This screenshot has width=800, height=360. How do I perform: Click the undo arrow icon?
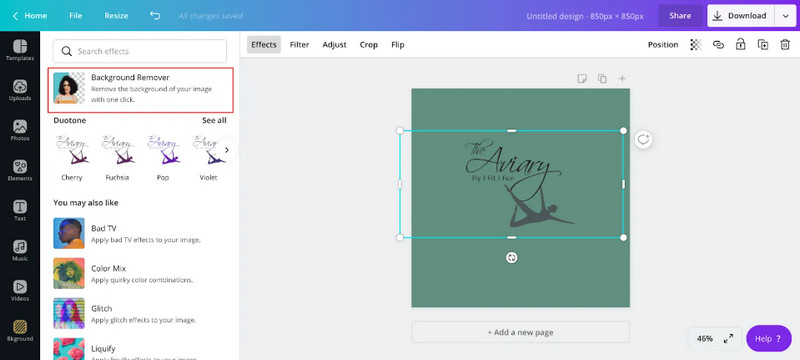(x=155, y=15)
